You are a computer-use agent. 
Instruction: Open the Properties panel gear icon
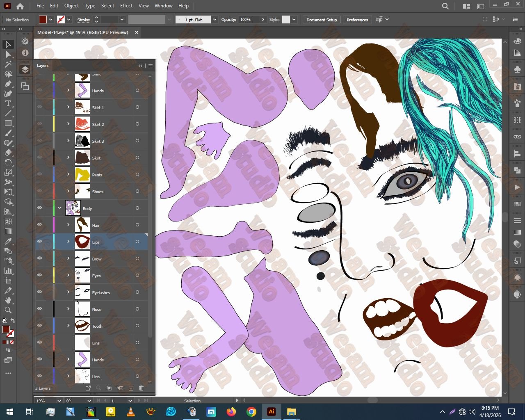[25, 41]
